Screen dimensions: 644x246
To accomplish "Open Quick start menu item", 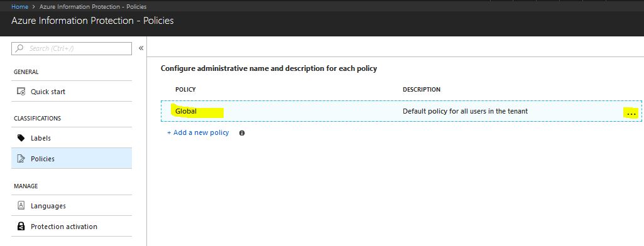I will coord(72,92).
